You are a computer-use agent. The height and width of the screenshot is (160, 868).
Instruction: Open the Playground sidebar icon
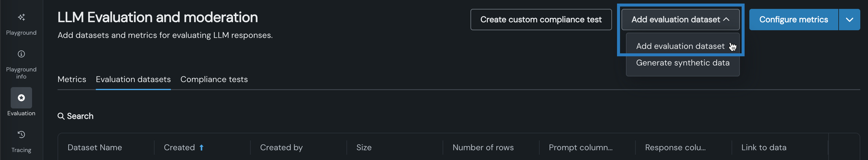click(x=21, y=17)
